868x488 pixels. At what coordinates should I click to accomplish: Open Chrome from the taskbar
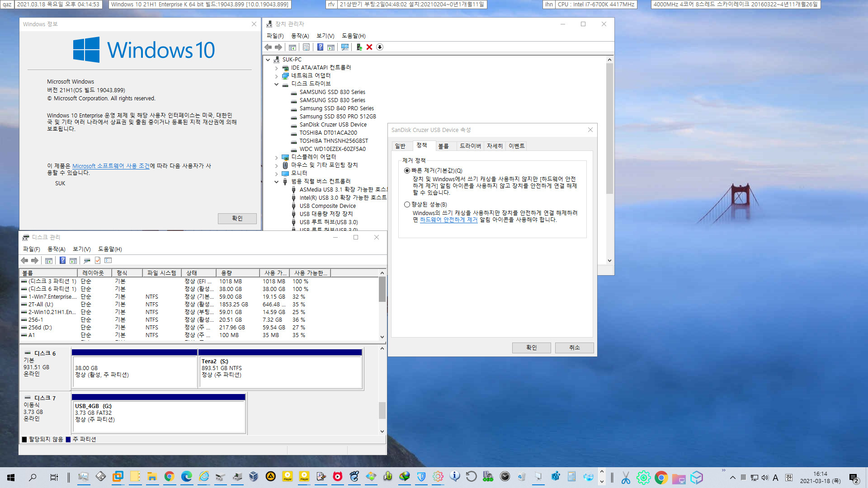click(x=169, y=477)
